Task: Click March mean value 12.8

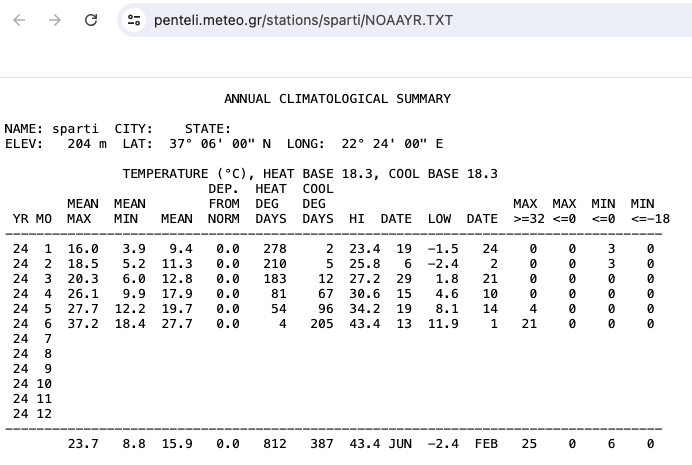Action: click(177, 279)
